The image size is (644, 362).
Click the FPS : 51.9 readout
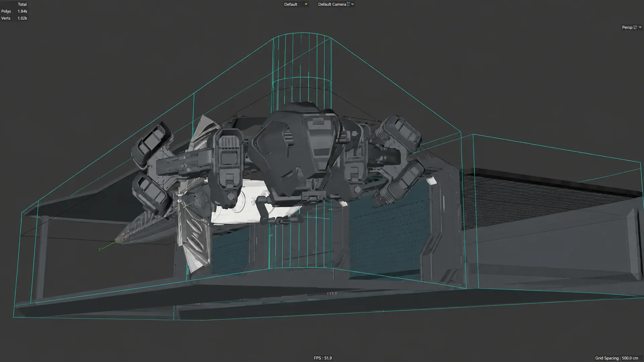click(x=323, y=358)
